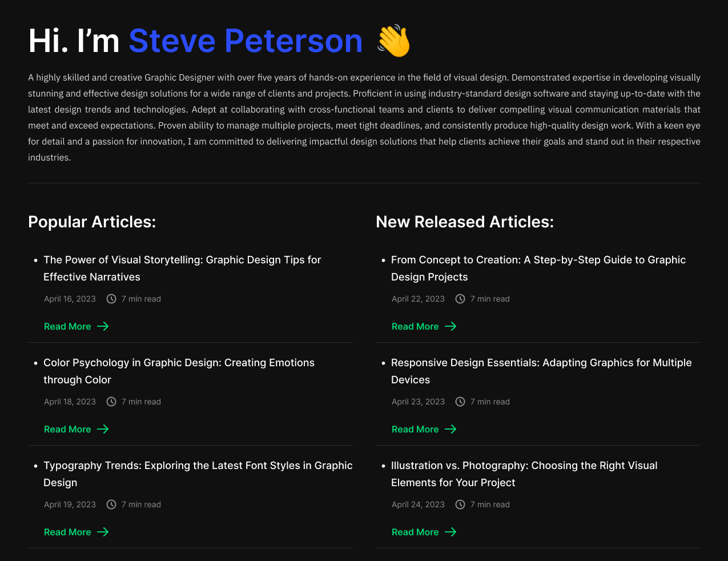728x561 pixels.
Task: Click green arrow under Responsive Design Essentials article
Action: coord(451,429)
